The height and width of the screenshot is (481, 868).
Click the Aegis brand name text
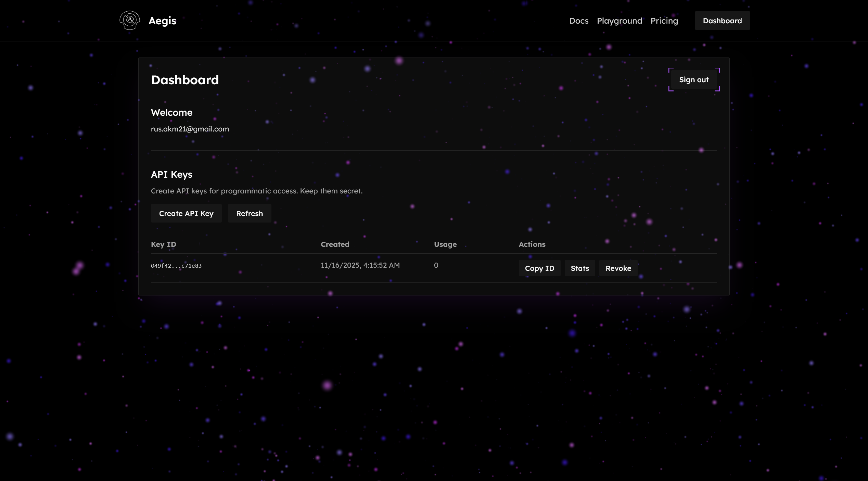pyautogui.click(x=162, y=21)
